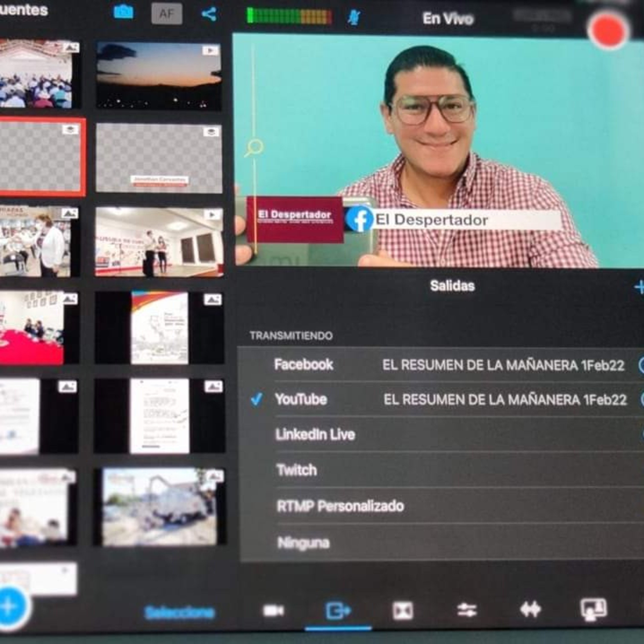Click the Facebook logo in preview lower-third
The image size is (644, 644).
pyautogui.click(x=359, y=219)
